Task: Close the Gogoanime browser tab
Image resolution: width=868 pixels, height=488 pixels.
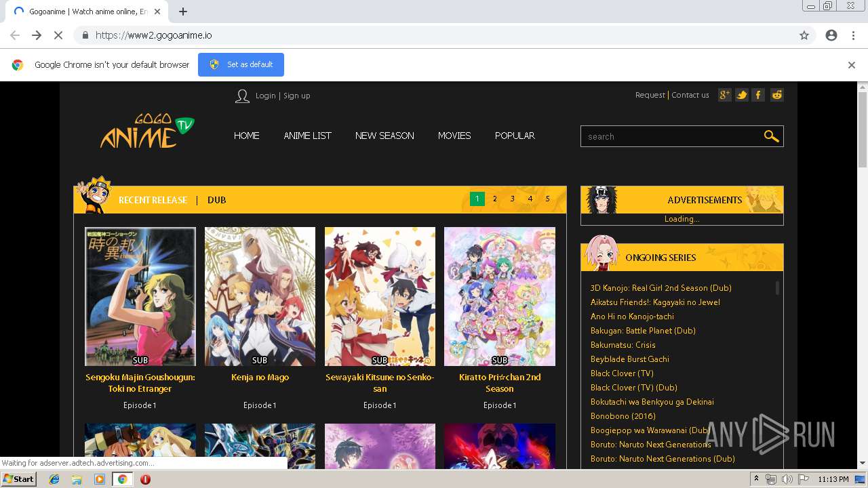Action: click(157, 12)
